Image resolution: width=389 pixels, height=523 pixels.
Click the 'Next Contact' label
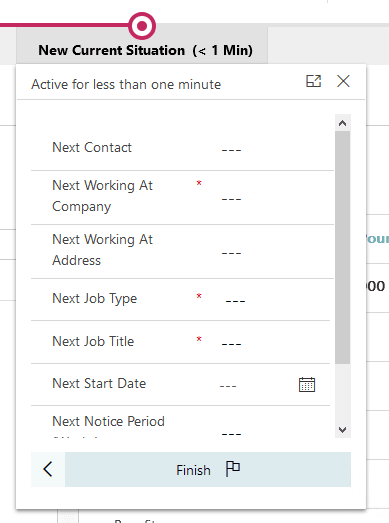click(92, 147)
